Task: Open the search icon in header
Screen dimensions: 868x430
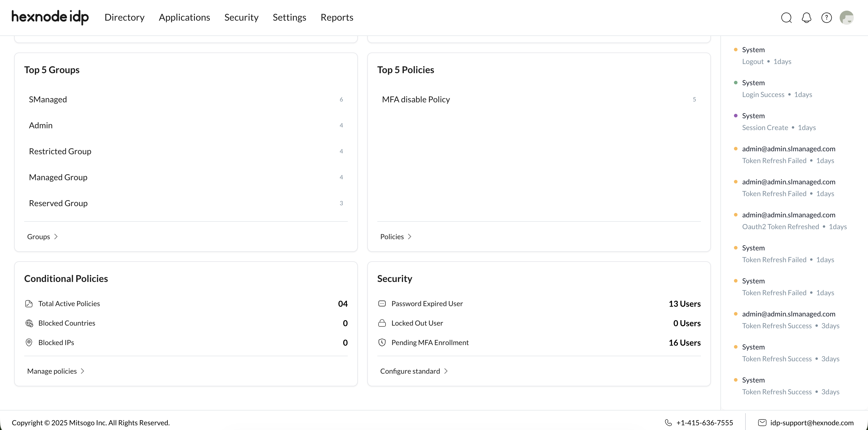Action: tap(787, 17)
